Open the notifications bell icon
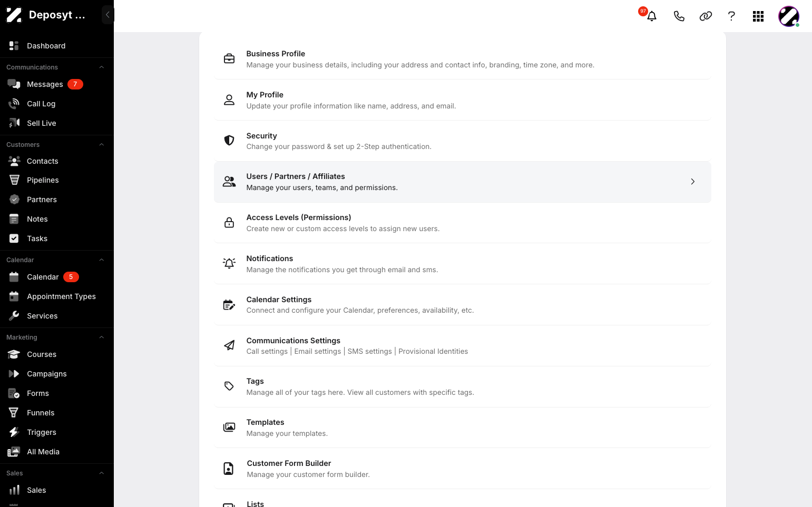This screenshot has height=507, width=812. click(652, 16)
